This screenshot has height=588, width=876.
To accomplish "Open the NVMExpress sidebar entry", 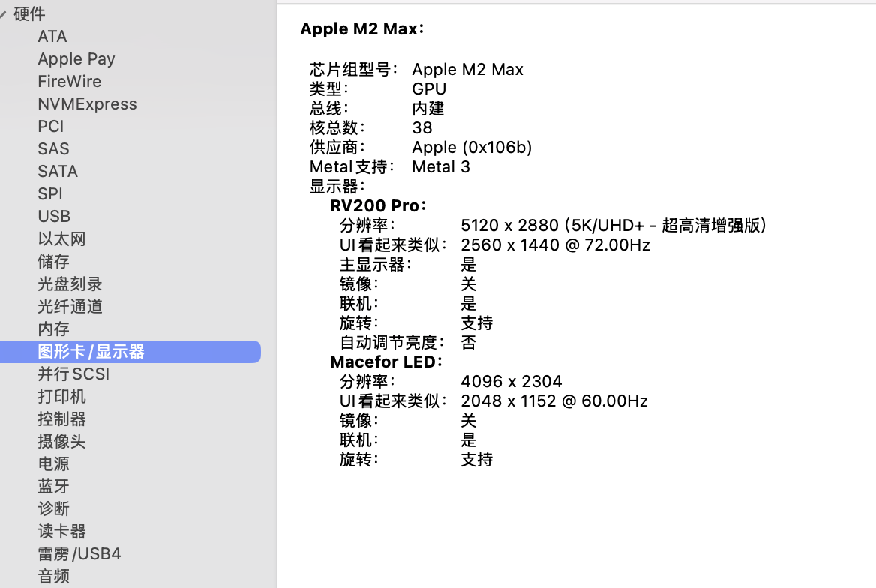I will (x=87, y=104).
